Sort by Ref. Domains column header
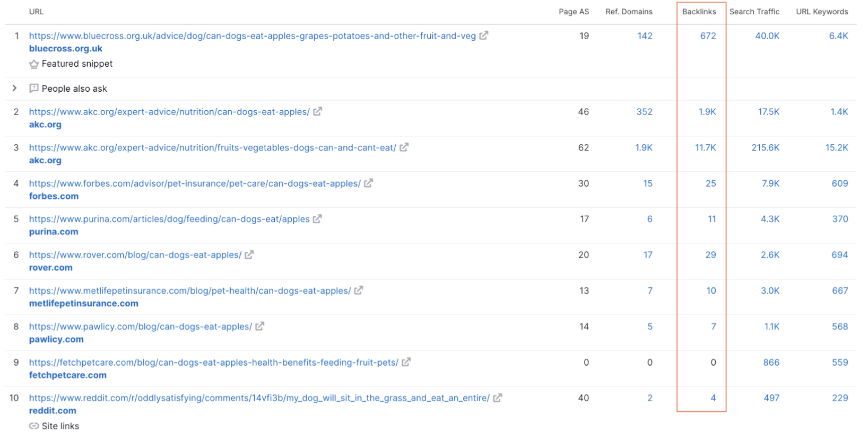The width and height of the screenshot is (868, 441). (x=629, y=12)
